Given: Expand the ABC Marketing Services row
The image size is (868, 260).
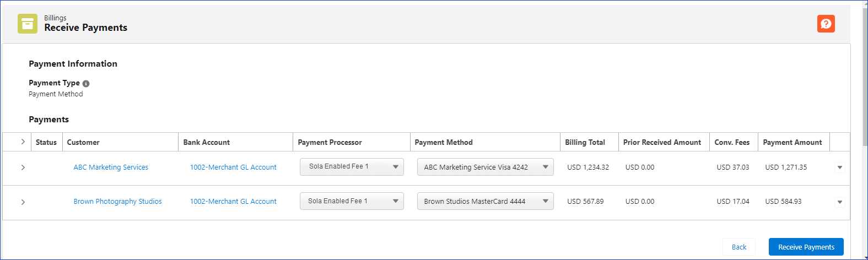Looking at the screenshot, I should (x=23, y=167).
